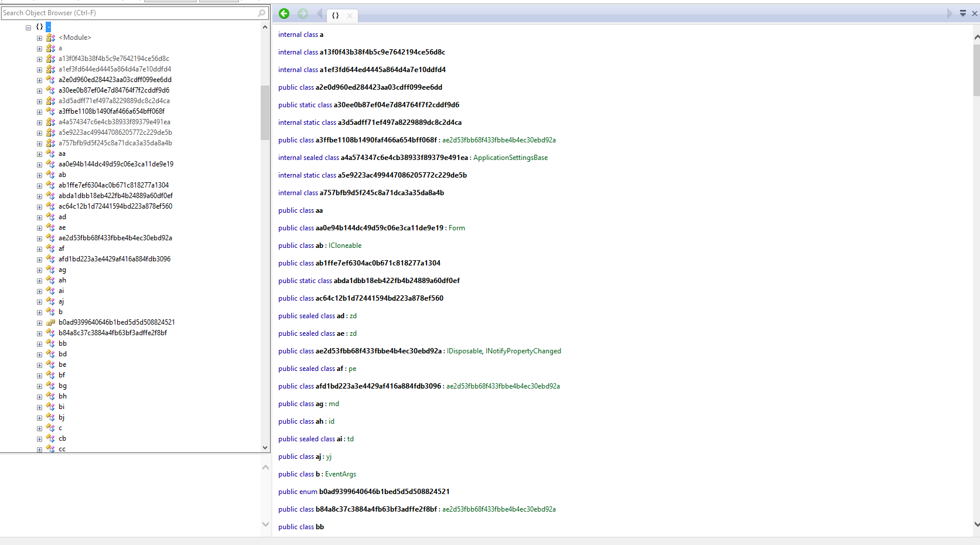Expand the <Module> tree node
Viewport: 980px width, 545px height.
click(x=39, y=38)
